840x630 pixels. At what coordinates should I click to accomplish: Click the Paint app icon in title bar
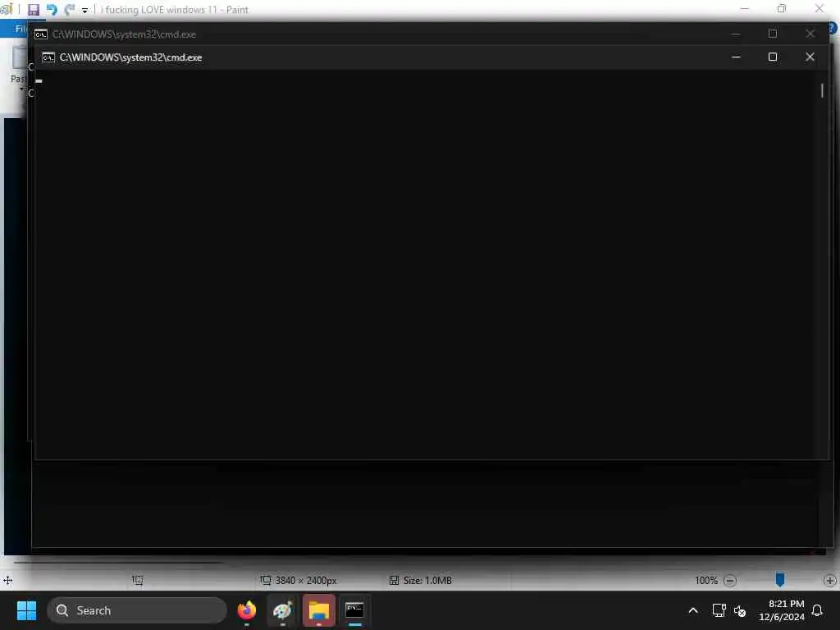tap(7, 10)
